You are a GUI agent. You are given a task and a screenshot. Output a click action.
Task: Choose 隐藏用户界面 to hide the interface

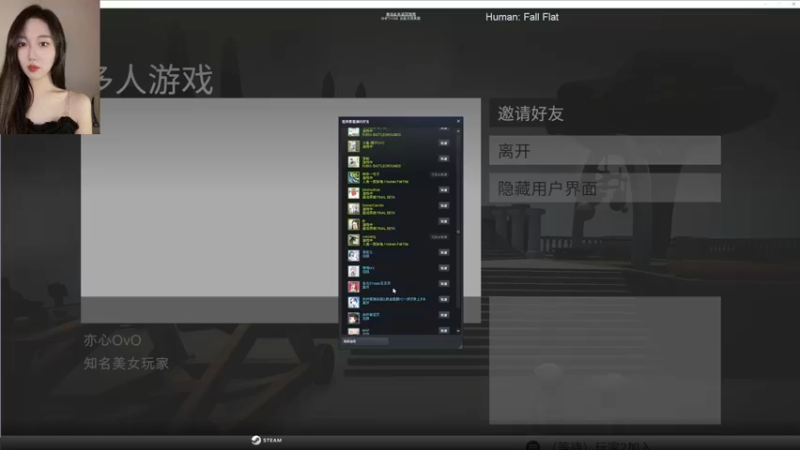(x=605, y=188)
